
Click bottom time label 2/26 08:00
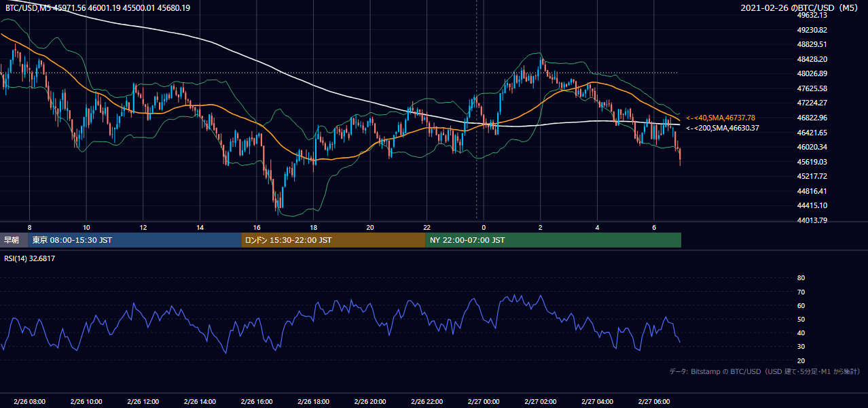point(29,402)
